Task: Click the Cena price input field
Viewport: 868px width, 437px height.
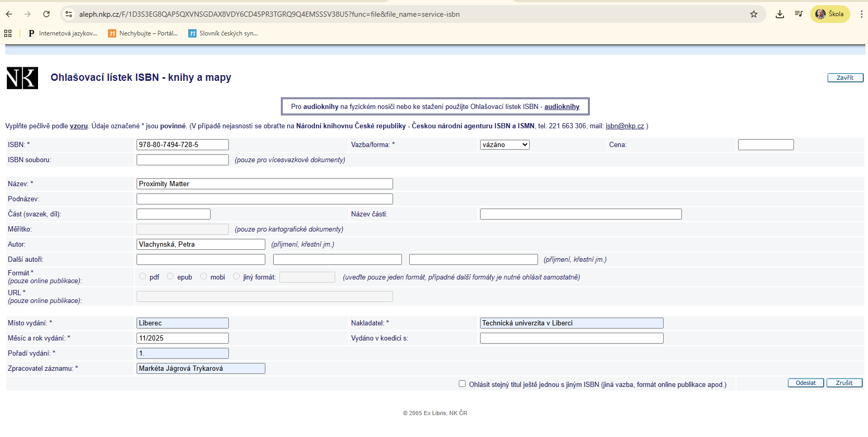Action: (x=765, y=145)
